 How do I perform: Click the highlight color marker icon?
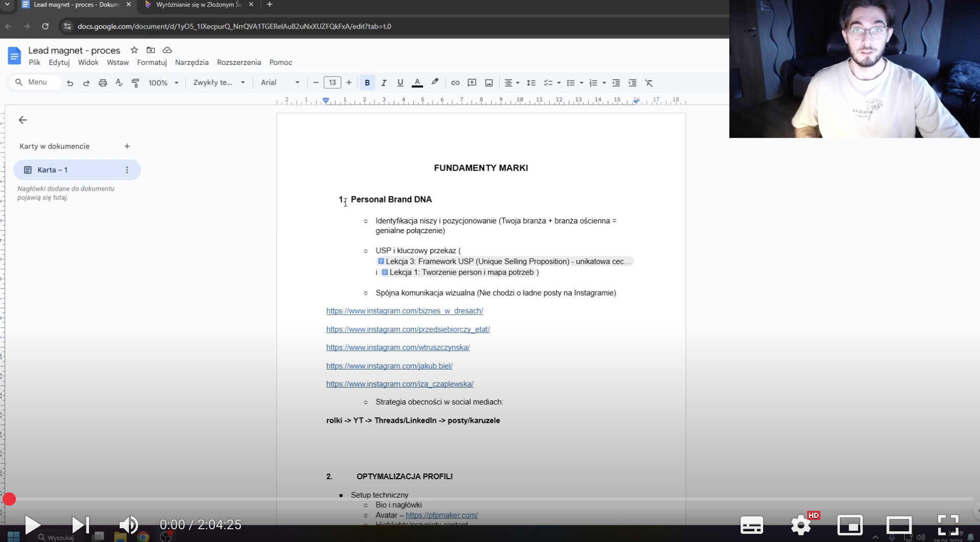coord(435,83)
